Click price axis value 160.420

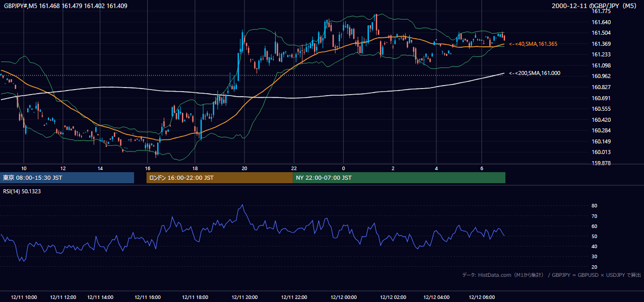click(x=602, y=120)
